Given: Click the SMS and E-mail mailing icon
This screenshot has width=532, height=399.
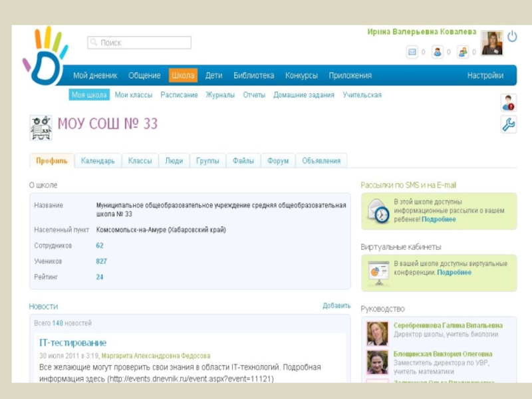Looking at the screenshot, I should (378, 211).
